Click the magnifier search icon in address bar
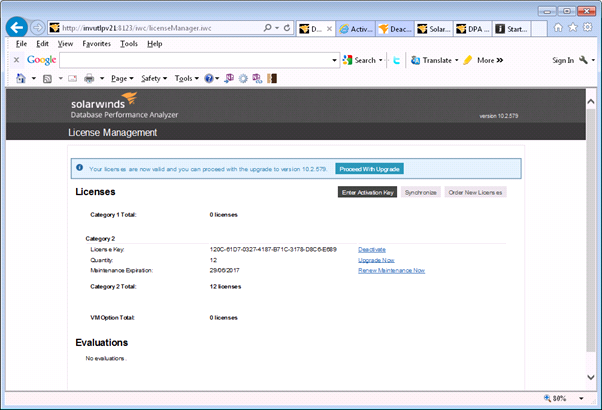602x410 pixels. tap(267, 28)
